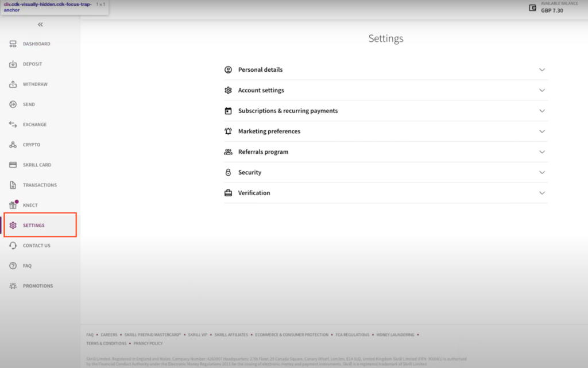The height and width of the screenshot is (368, 588).
Task: Click the Referrals program heading text
Action: coord(263,152)
